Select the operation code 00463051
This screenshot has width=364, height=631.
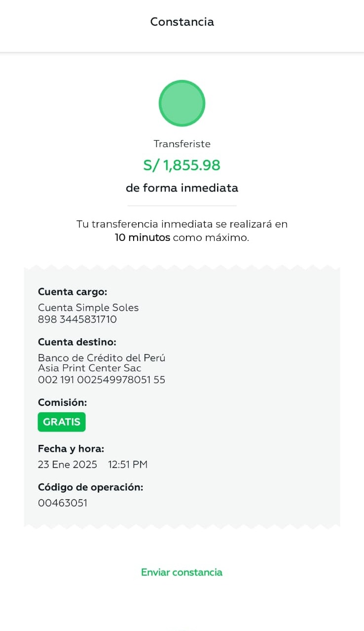pos(63,503)
